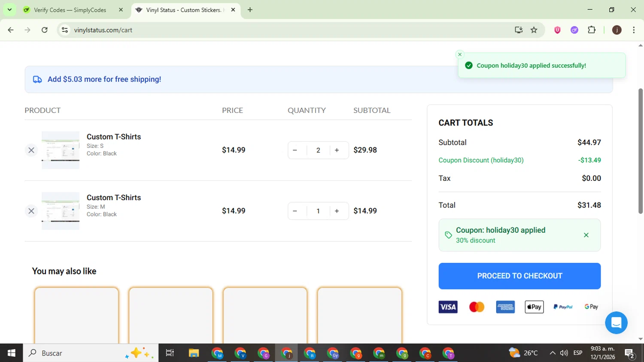This screenshot has width=644, height=362.
Task: Open size S Custom T-Shirts thumbnail
Action: (61, 150)
